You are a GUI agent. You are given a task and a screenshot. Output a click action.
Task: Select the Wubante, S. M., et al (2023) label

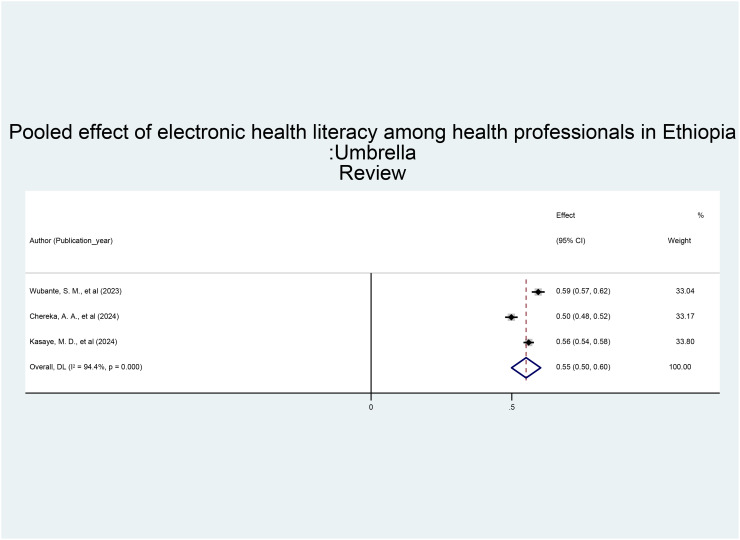[x=76, y=291]
